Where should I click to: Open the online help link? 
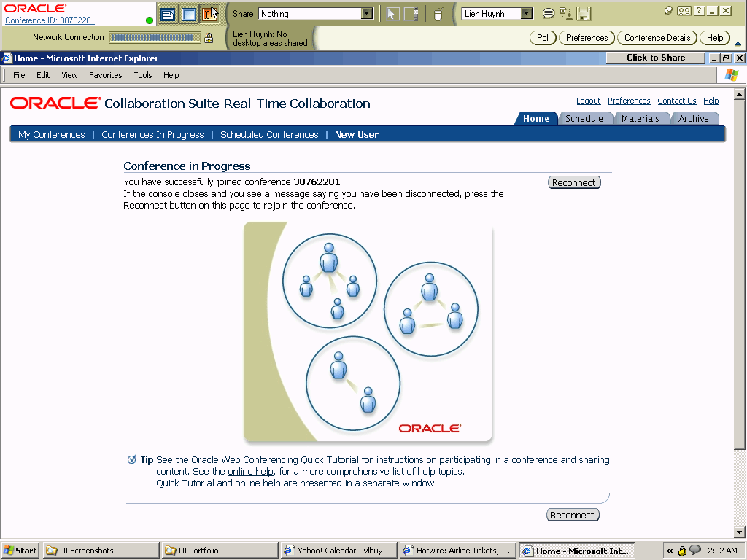coord(251,472)
